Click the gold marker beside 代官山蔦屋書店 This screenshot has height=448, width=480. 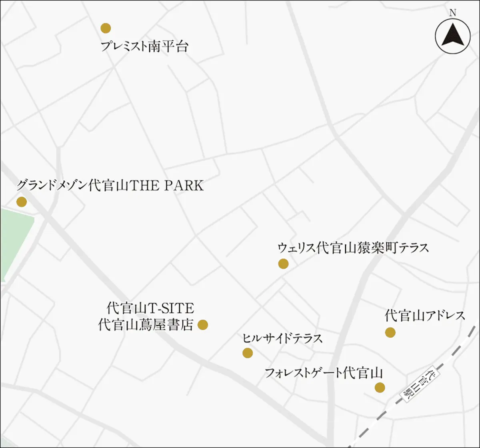click(x=203, y=325)
